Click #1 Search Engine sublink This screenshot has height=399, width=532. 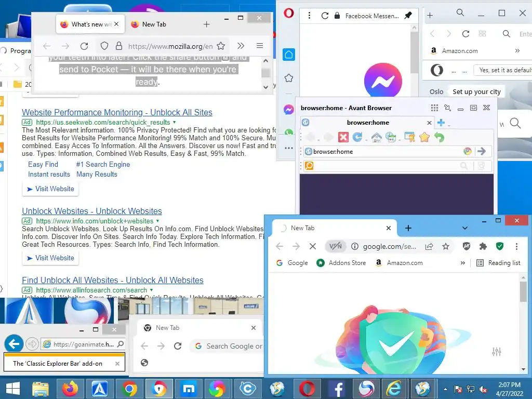(103, 164)
